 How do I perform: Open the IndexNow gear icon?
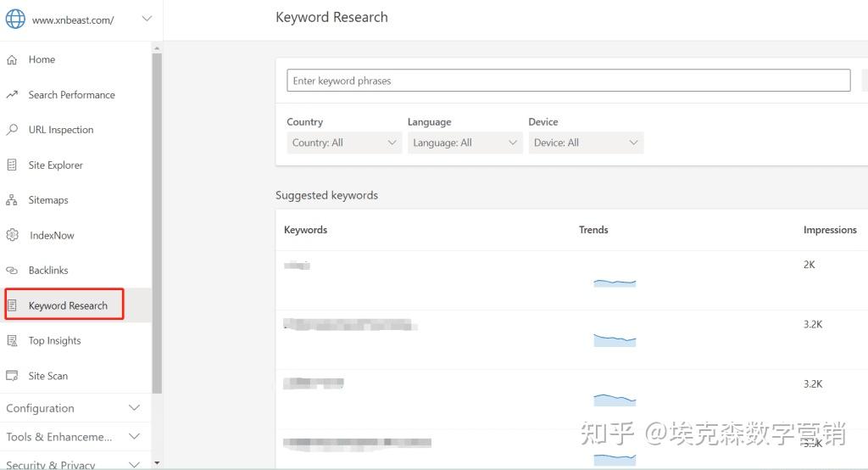[12, 235]
